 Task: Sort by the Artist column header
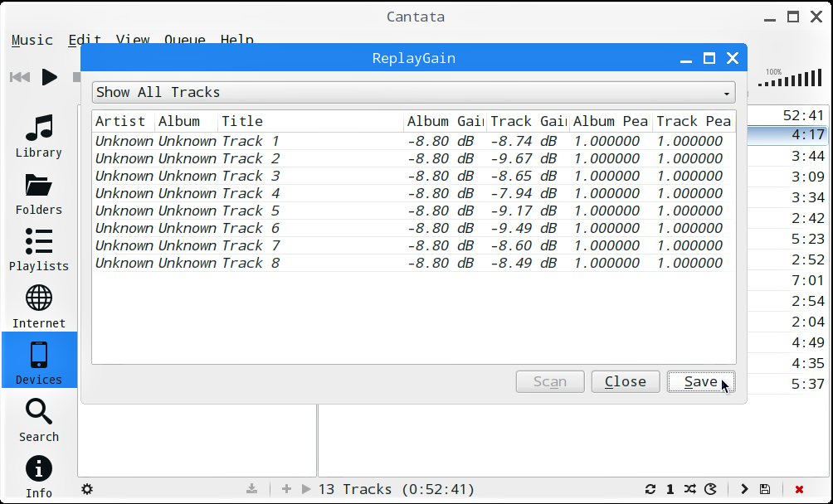[x=124, y=122]
